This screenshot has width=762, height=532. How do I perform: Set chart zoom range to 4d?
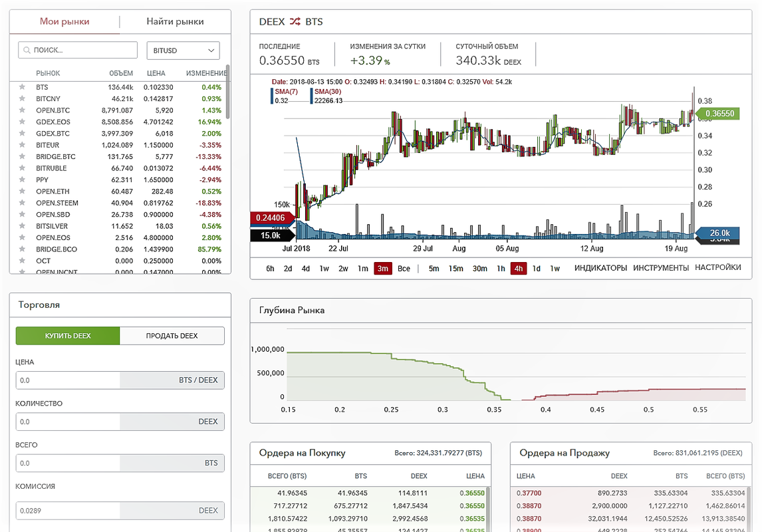pyautogui.click(x=306, y=268)
